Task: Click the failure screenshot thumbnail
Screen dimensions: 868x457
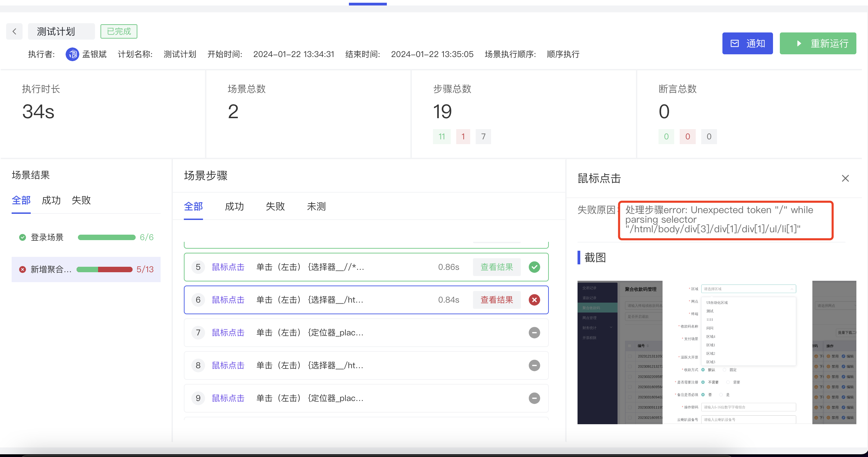Action: click(x=716, y=352)
